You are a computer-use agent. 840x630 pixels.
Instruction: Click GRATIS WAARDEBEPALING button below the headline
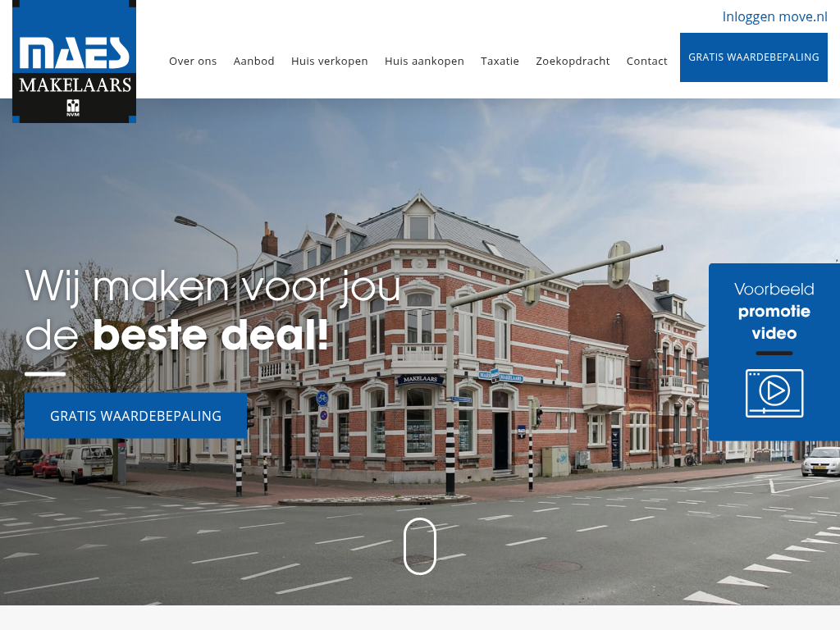(x=135, y=415)
